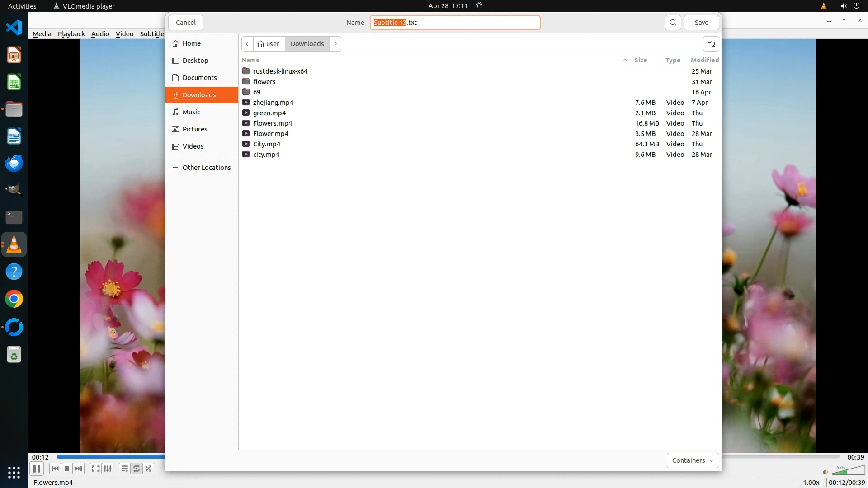The width and height of the screenshot is (868, 488).
Task: Select the Flowers.mp4 file row
Action: point(272,123)
